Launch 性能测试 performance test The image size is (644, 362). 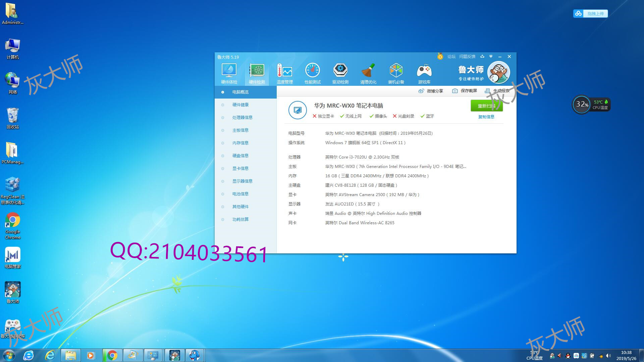click(313, 74)
